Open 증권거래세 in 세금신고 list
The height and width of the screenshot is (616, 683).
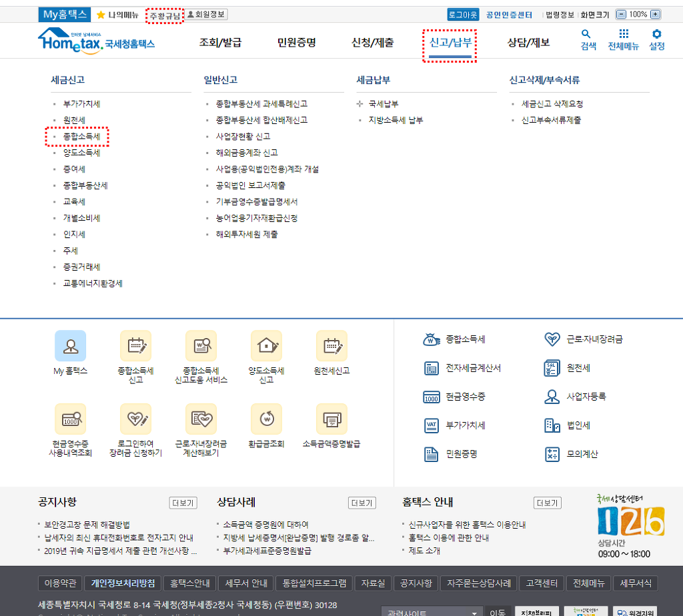(x=81, y=267)
